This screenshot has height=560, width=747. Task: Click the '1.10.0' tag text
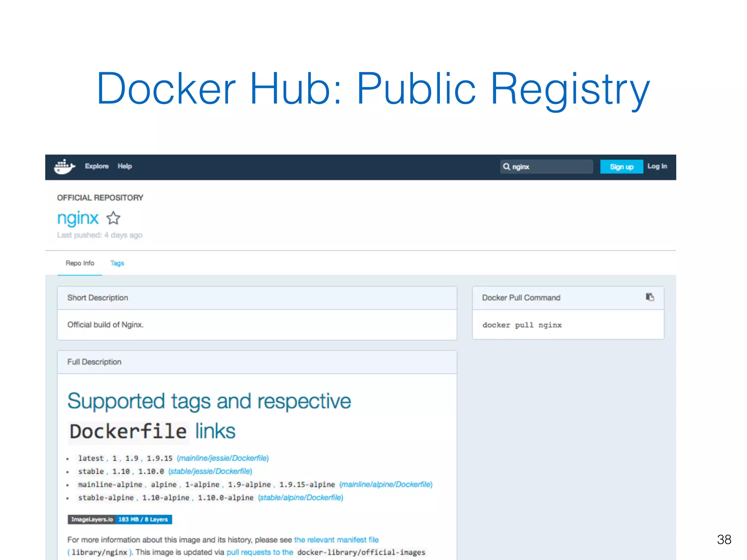pyautogui.click(x=151, y=471)
